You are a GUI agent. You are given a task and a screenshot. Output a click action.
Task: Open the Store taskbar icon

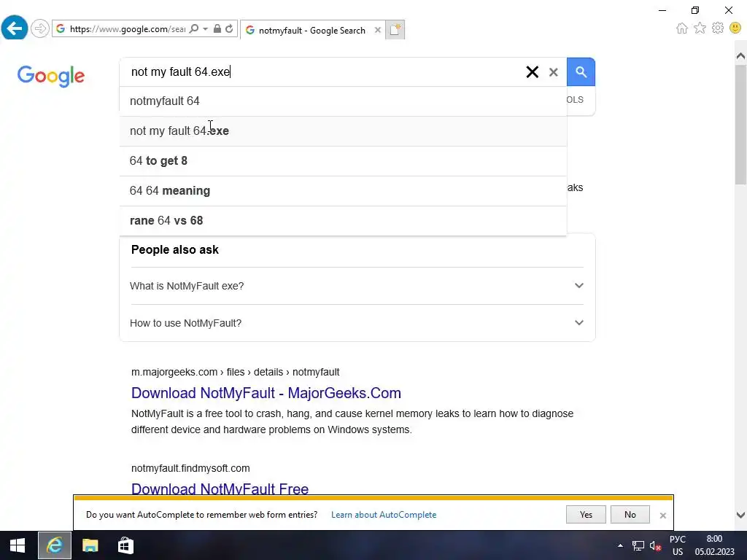pyautogui.click(x=125, y=545)
